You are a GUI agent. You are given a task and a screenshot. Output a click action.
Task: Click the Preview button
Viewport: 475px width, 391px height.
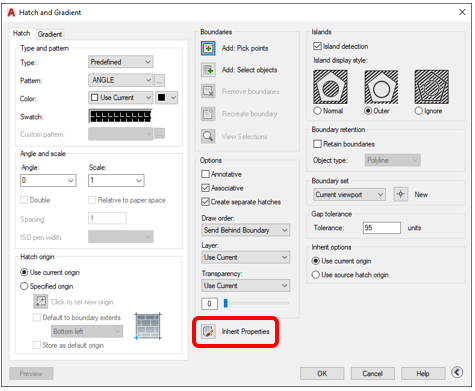coord(31,374)
